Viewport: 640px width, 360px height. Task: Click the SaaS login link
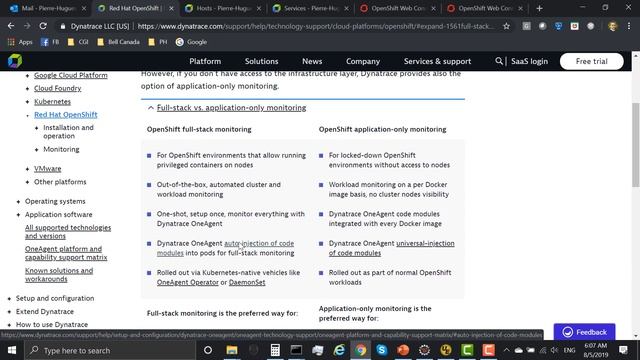529,61
